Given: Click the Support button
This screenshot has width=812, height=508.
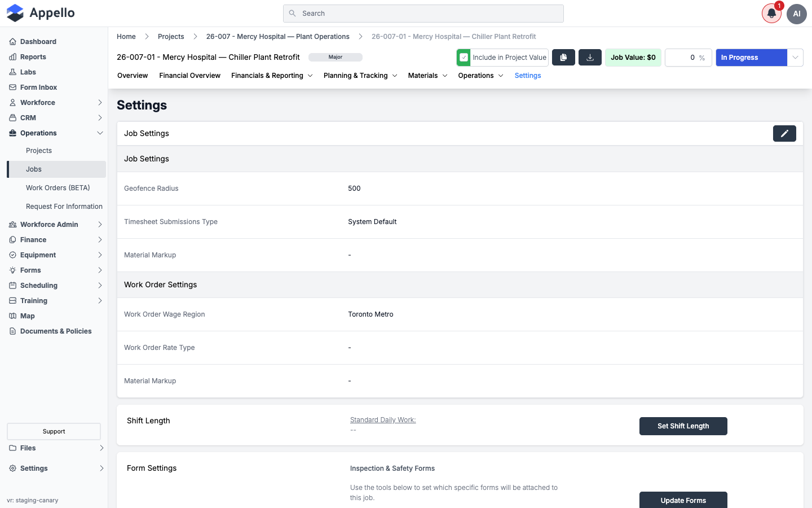Looking at the screenshot, I should pyautogui.click(x=54, y=431).
